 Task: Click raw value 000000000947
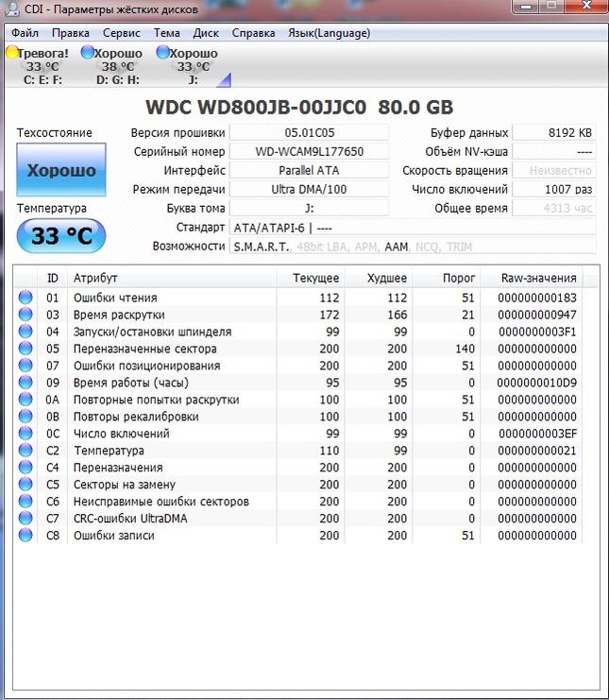pyautogui.click(x=537, y=315)
